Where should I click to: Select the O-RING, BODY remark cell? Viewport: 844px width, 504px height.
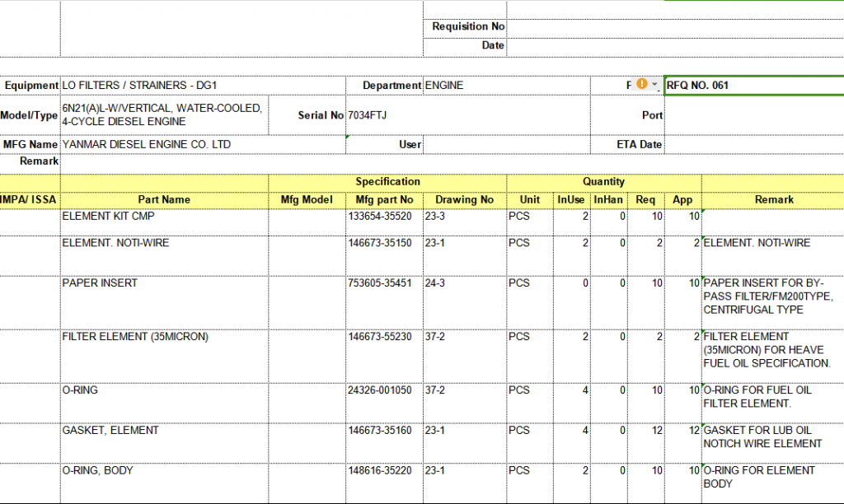[772, 478]
